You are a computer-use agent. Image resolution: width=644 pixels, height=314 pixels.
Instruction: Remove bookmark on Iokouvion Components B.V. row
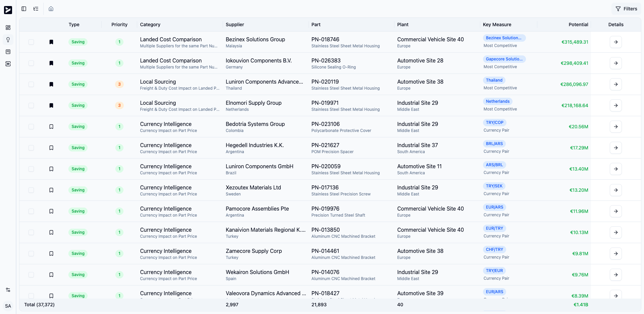51,63
